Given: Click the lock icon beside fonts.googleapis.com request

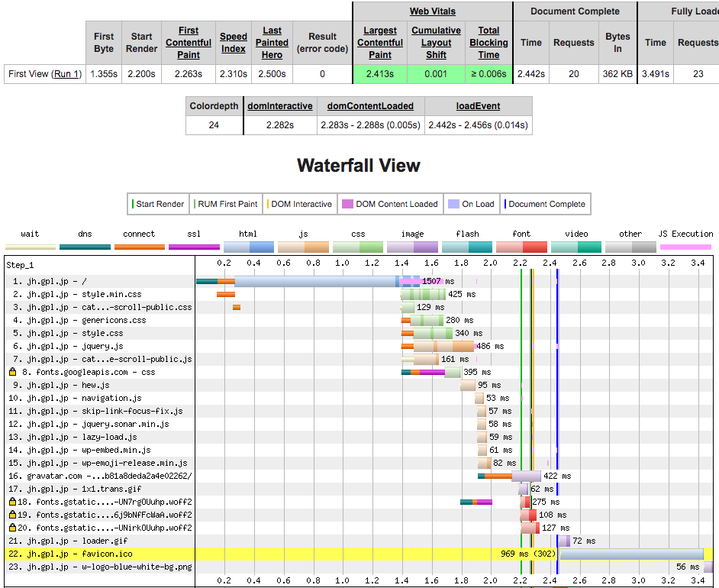Looking at the screenshot, I should pyautogui.click(x=12, y=372).
